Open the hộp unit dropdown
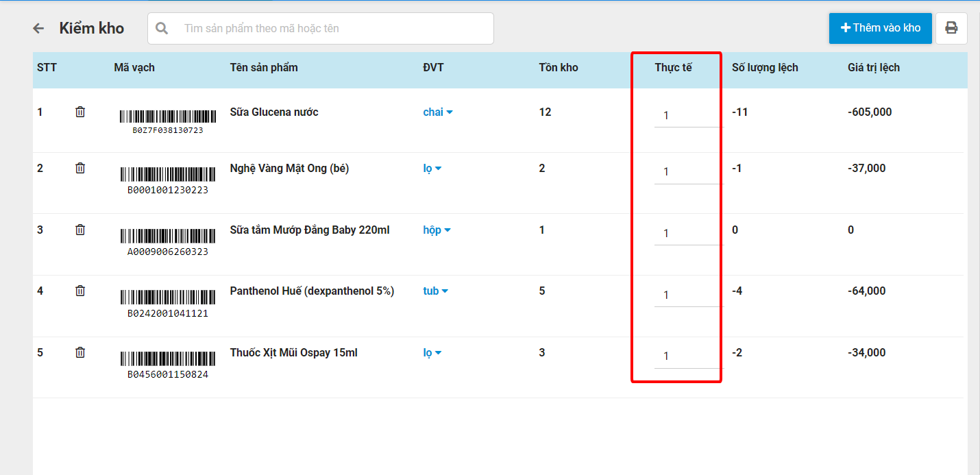980x475 pixels. pos(437,230)
